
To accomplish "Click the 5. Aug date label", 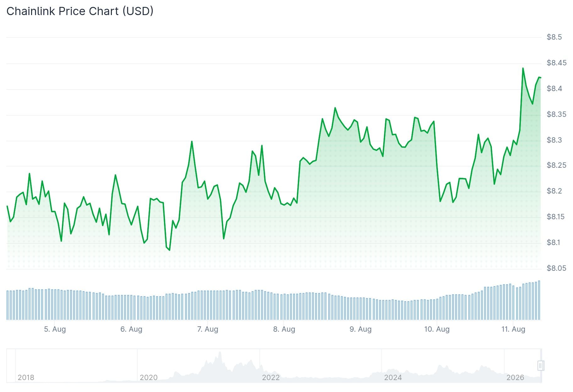I will (55, 329).
